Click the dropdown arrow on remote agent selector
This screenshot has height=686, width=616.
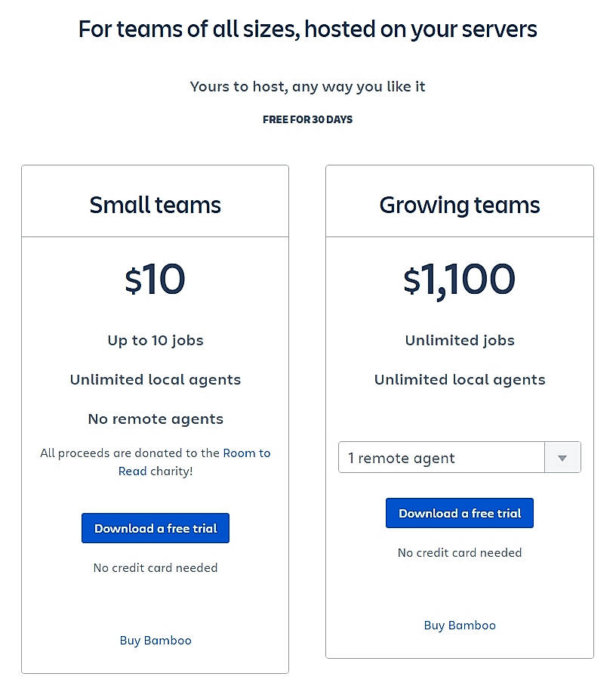(562, 458)
